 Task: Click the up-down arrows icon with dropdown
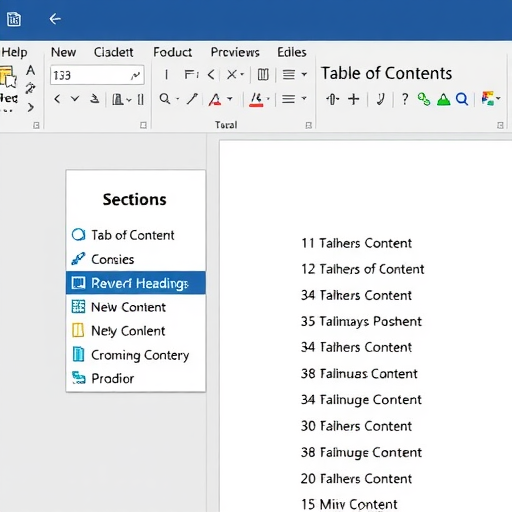point(333,99)
